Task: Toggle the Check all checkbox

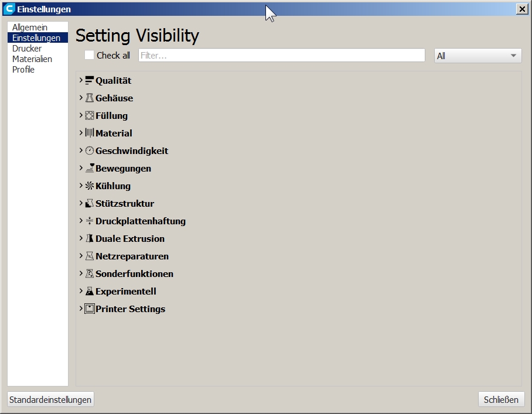Action: [x=90, y=55]
